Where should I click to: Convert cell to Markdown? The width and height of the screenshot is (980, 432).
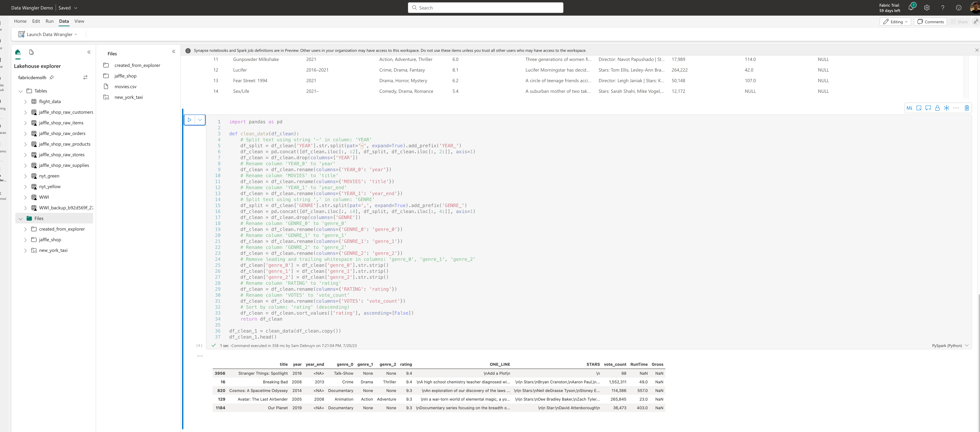[909, 108]
